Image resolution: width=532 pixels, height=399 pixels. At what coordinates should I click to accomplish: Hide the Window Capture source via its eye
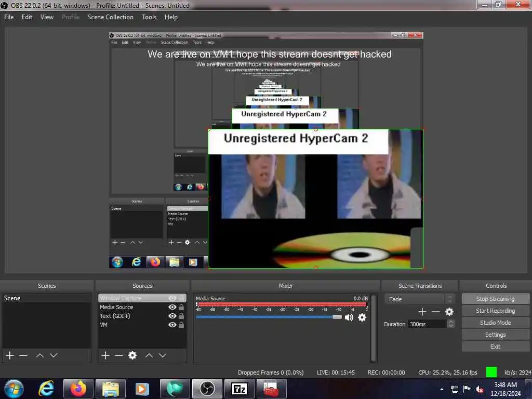(172, 298)
